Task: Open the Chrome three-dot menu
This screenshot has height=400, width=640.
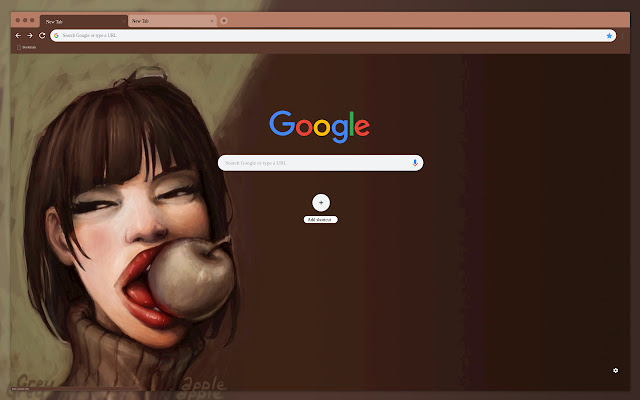Action: [x=623, y=36]
